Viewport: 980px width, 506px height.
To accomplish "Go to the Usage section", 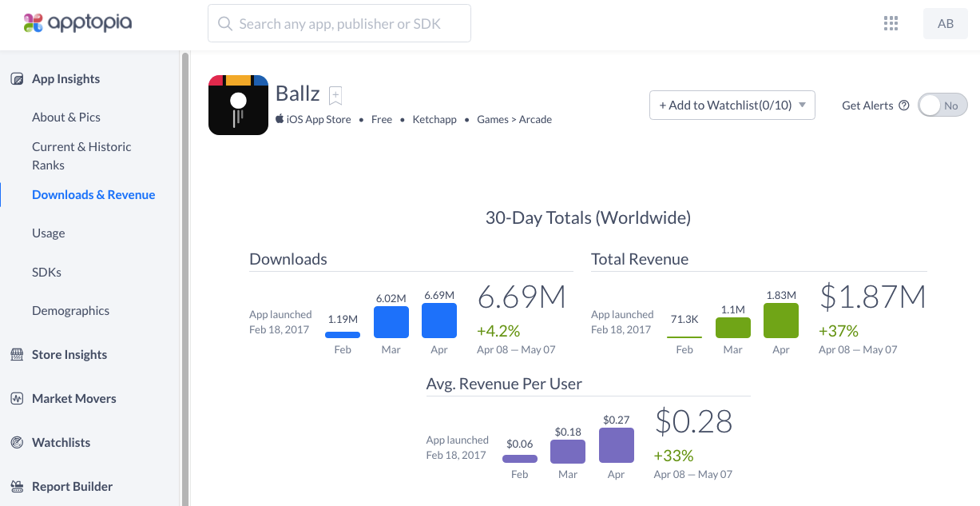I will (49, 233).
